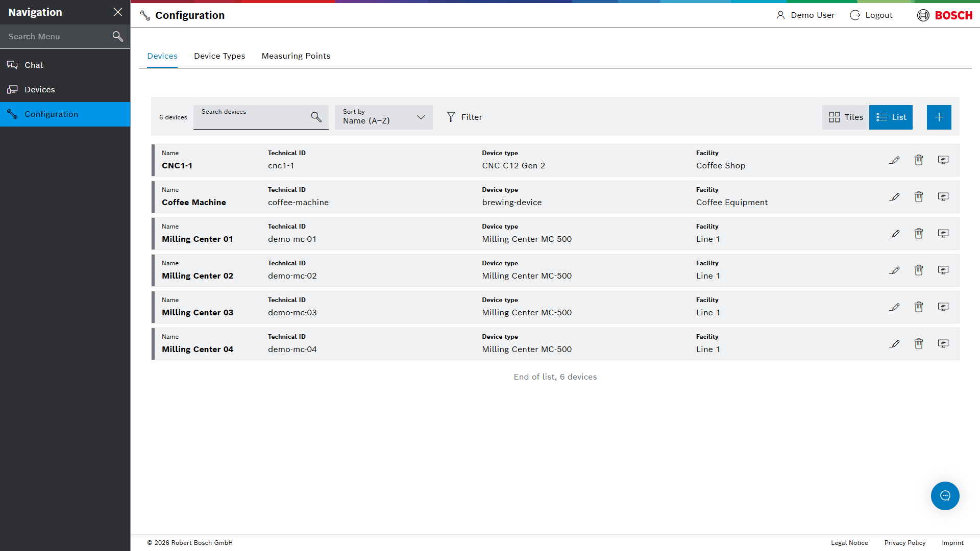The height and width of the screenshot is (551, 980).
Task: Delete Milling Center 02
Action: (919, 270)
